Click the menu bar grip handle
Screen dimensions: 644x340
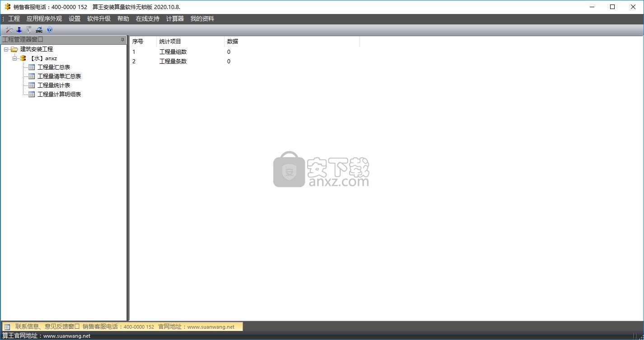pos(3,19)
